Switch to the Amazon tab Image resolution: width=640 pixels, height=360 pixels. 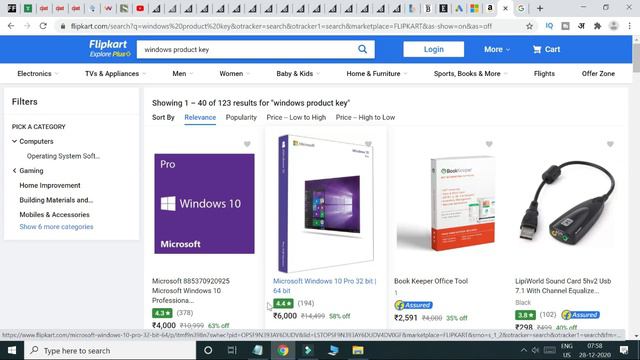(x=489, y=8)
